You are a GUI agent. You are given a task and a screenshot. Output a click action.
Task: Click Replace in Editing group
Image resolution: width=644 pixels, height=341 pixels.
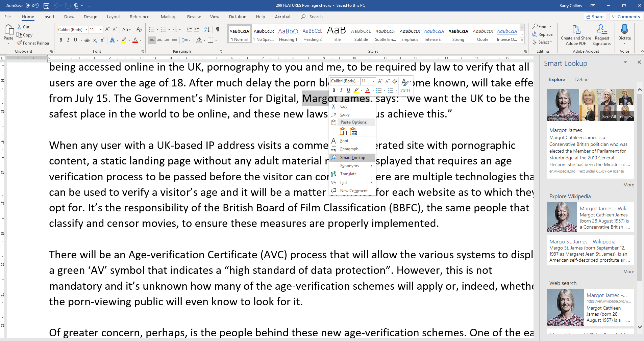tap(542, 34)
